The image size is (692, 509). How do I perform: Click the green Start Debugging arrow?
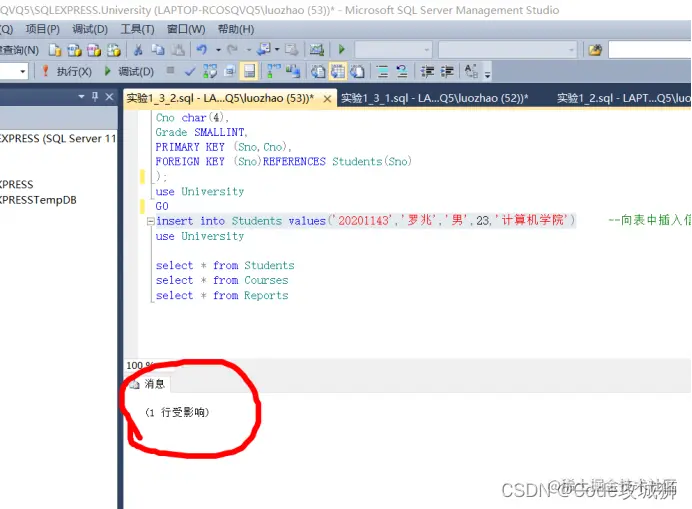(341, 49)
